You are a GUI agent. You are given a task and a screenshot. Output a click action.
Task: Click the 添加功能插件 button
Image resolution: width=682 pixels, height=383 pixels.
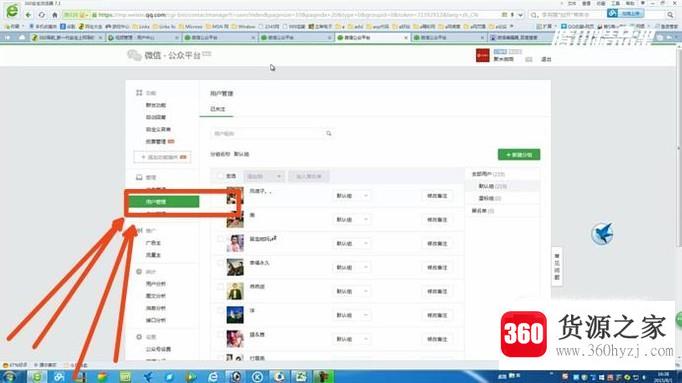click(163, 157)
